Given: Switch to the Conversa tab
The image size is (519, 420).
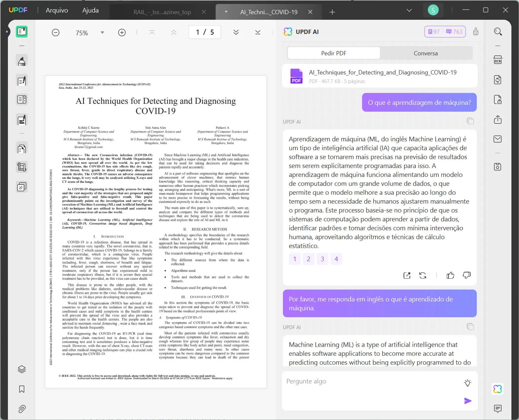Looking at the screenshot, I should [x=426, y=53].
